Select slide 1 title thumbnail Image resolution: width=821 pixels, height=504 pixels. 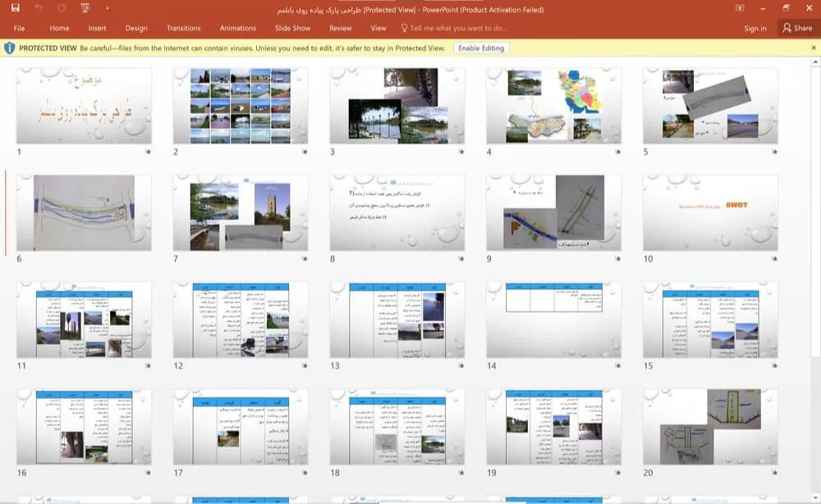click(84, 106)
